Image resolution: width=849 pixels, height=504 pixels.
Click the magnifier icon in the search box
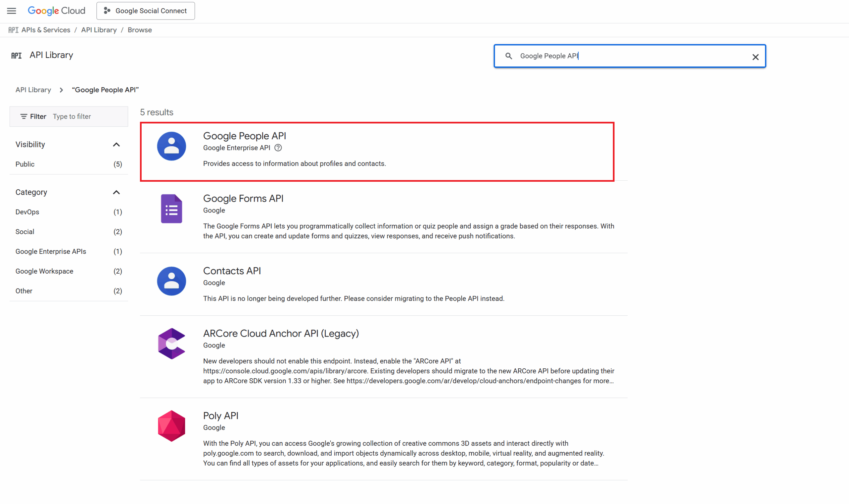508,56
